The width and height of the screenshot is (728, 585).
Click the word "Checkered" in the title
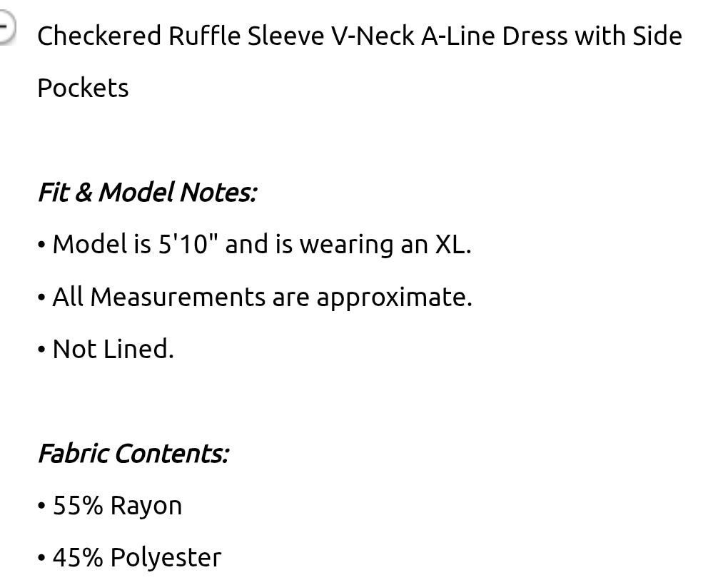point(99,36)
